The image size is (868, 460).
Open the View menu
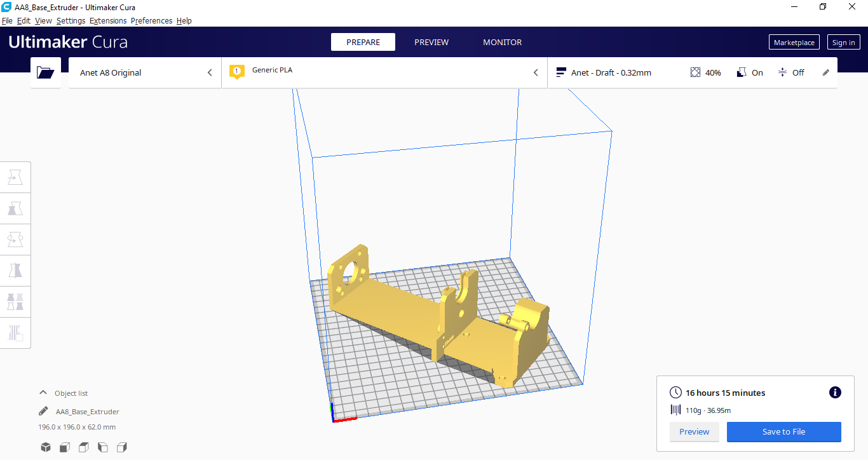click(43, 20)
